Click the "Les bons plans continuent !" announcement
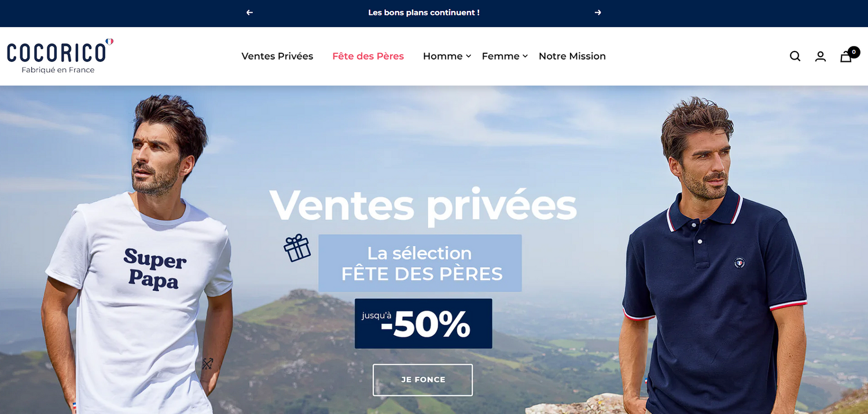This screenshot has width=868, height=414. 424,13
